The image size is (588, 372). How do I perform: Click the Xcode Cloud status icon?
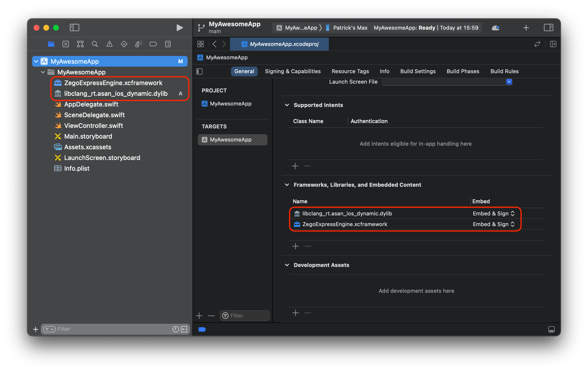point(496,28)
